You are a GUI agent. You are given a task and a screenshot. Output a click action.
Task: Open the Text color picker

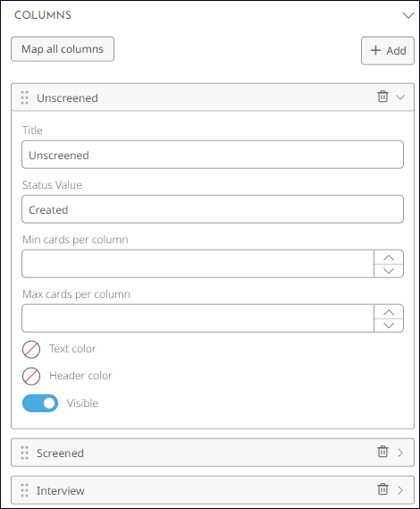pos(31,350)
